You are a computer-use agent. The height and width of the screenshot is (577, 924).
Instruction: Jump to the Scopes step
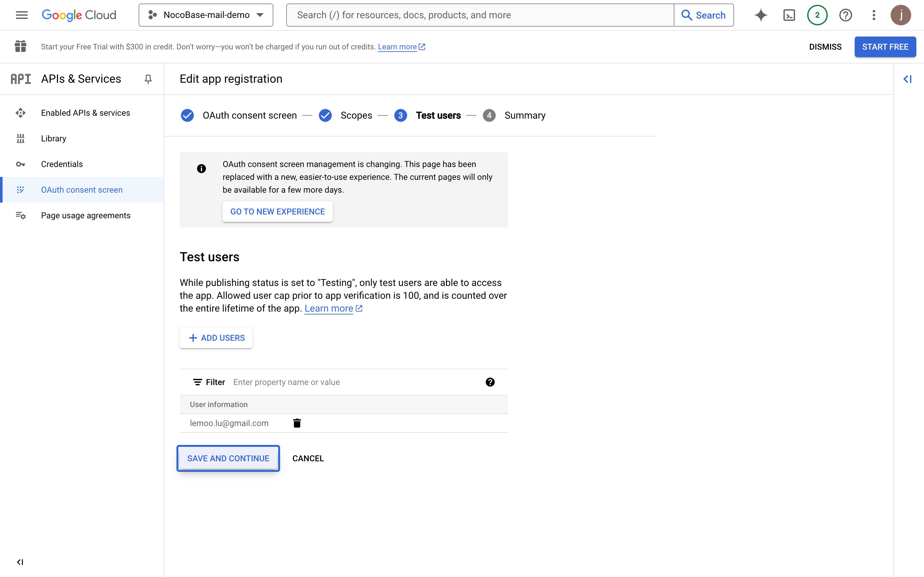click(x=355, y=115)
